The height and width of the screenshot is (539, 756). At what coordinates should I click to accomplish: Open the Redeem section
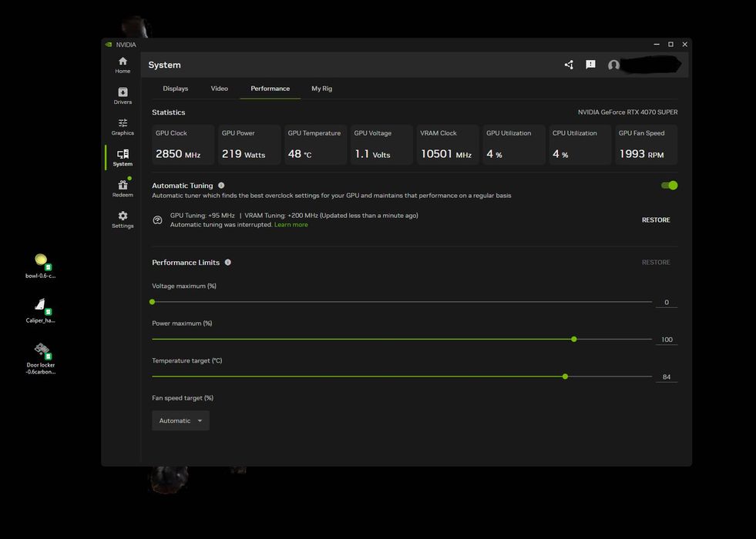(123, 189)
